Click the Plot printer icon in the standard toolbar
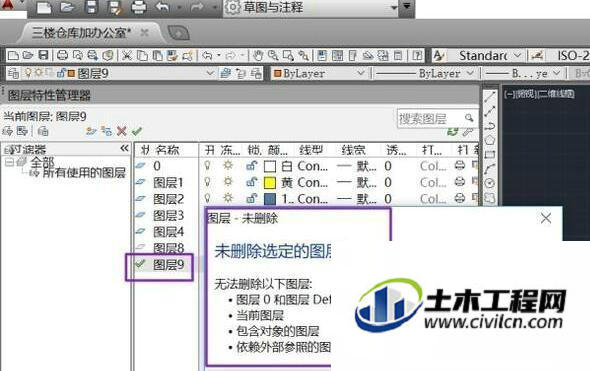590x371 pixels. click(x=62, y=56)
